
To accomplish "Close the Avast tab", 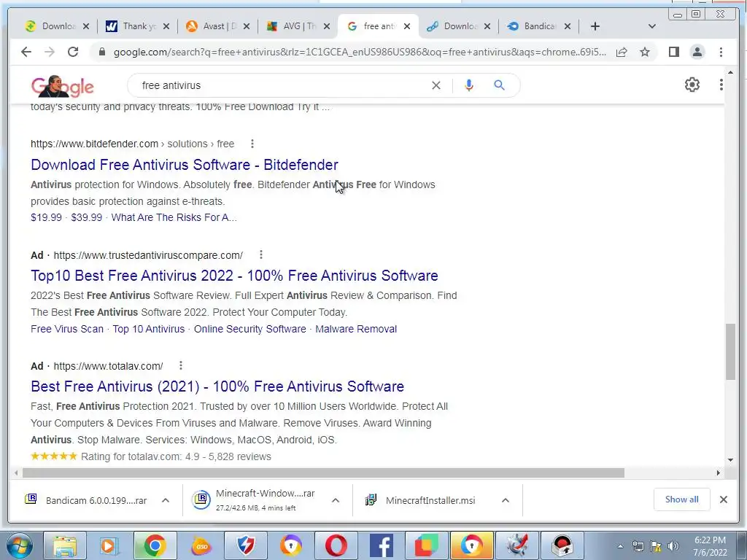I will click(247, 26).
